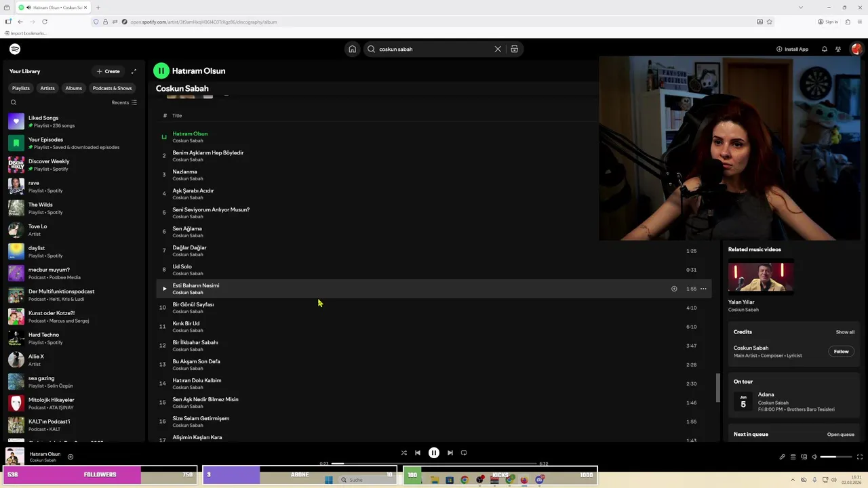Follow Coskun Sabah in Credits
Image resolution: width=868 pixels, height=488 pixels.
(x=841, y=351)
